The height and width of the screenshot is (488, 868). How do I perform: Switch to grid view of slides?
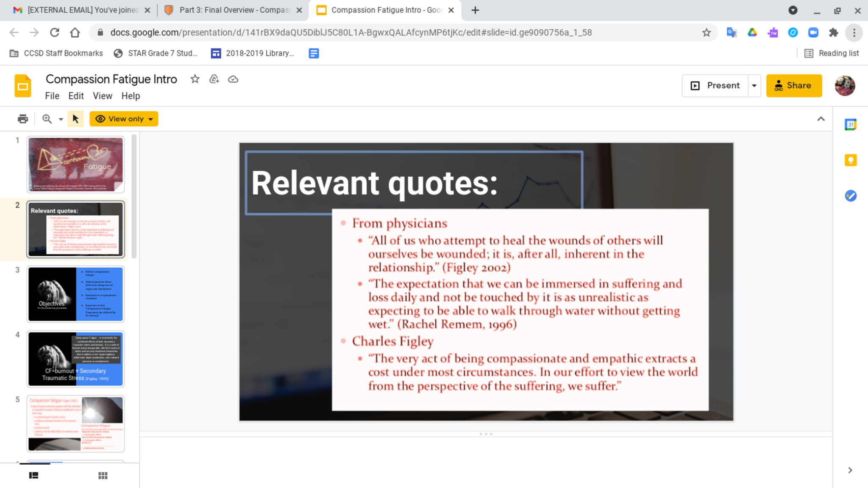(103, 475)
